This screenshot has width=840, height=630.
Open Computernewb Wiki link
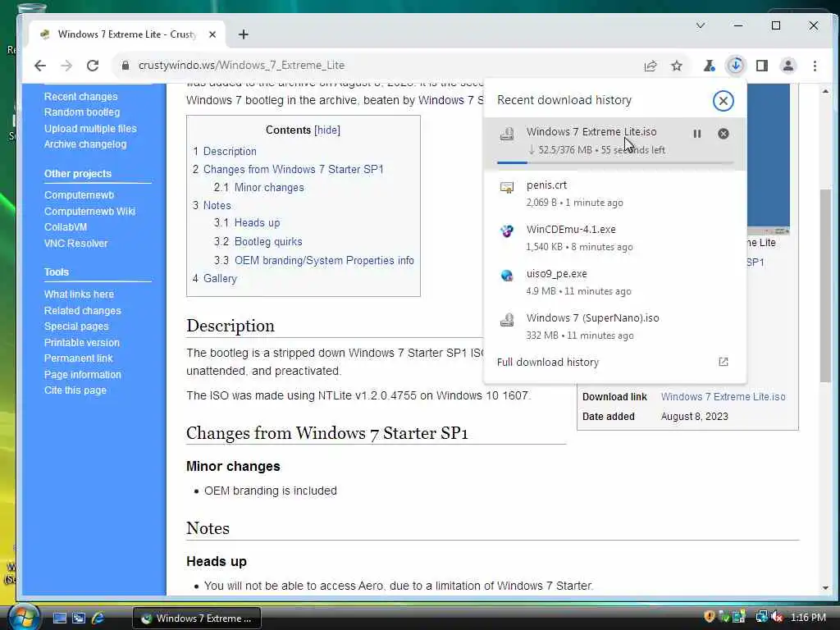click(x=90, y=211)
